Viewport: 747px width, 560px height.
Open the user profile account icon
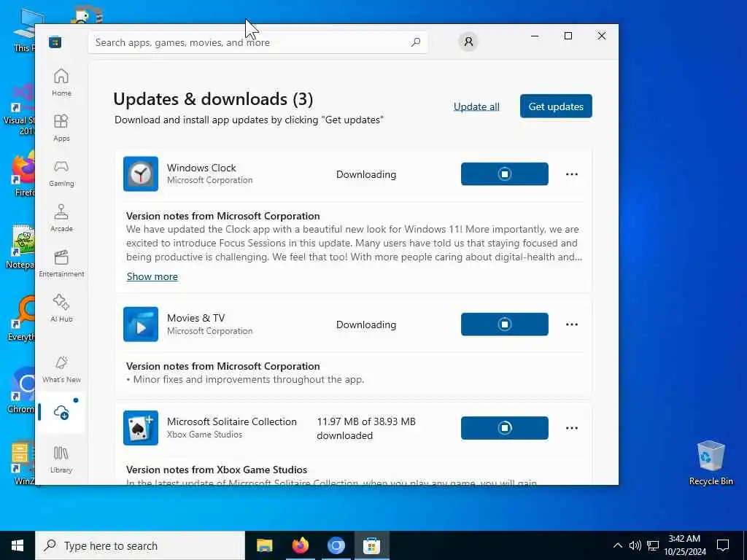coord(468,42)
